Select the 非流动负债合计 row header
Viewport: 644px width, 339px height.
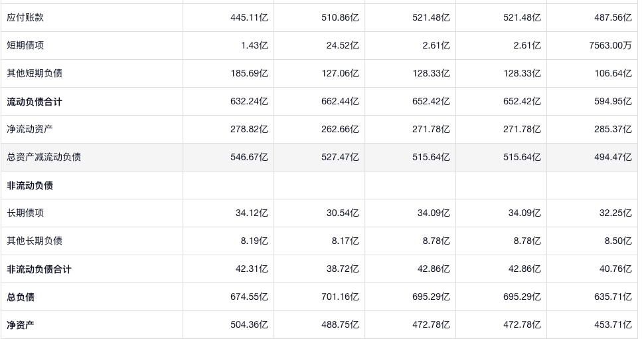point(39,269)
